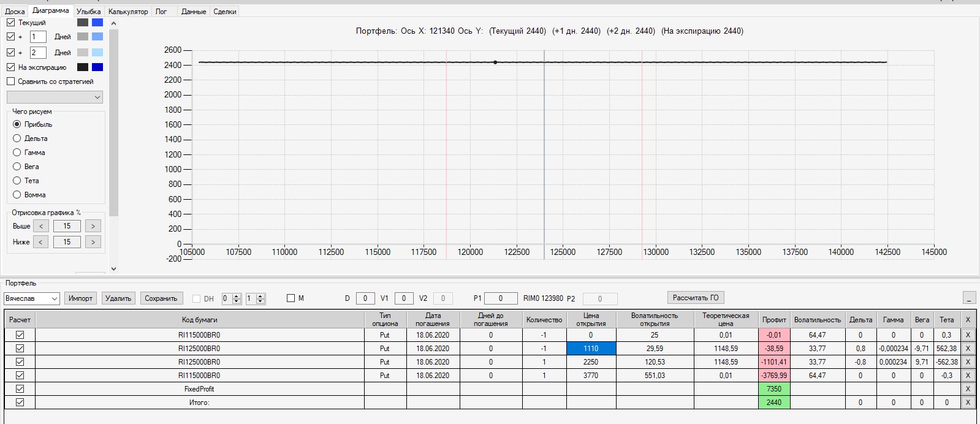The width and height of the screenshot is (980, 424).
Task: Select the Тета radio button
Action: pos(17,181)
